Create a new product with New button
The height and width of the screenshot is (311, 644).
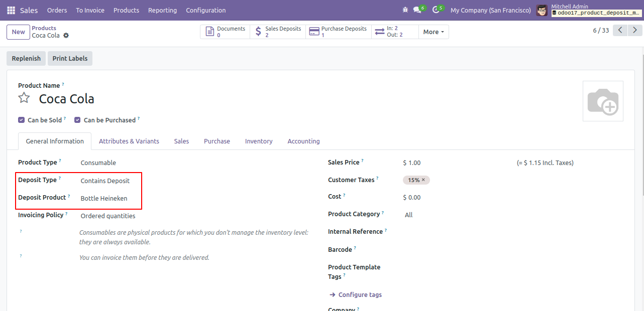pos(18,32)
